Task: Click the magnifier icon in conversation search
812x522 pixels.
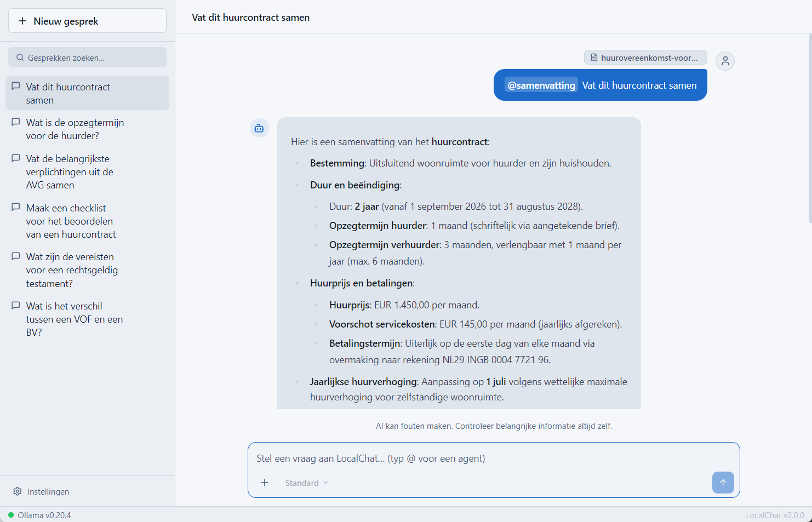Action: [x=20, y=58]
